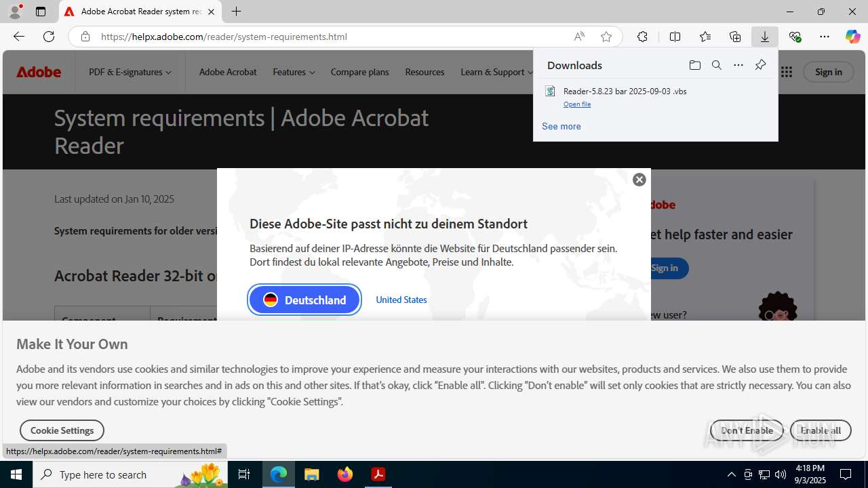
Task: Open Compare plans nav item
Action: [x=359, y=72]
